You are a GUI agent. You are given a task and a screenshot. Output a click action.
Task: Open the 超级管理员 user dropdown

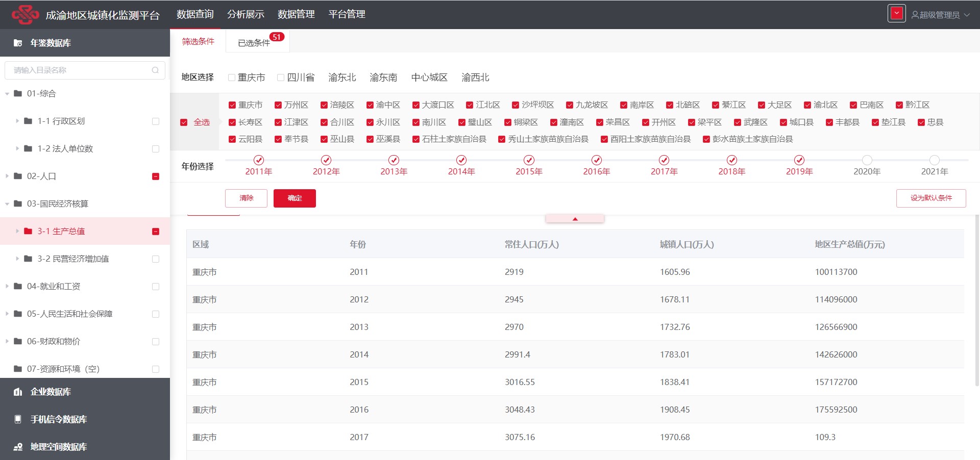tap(941, 15)
